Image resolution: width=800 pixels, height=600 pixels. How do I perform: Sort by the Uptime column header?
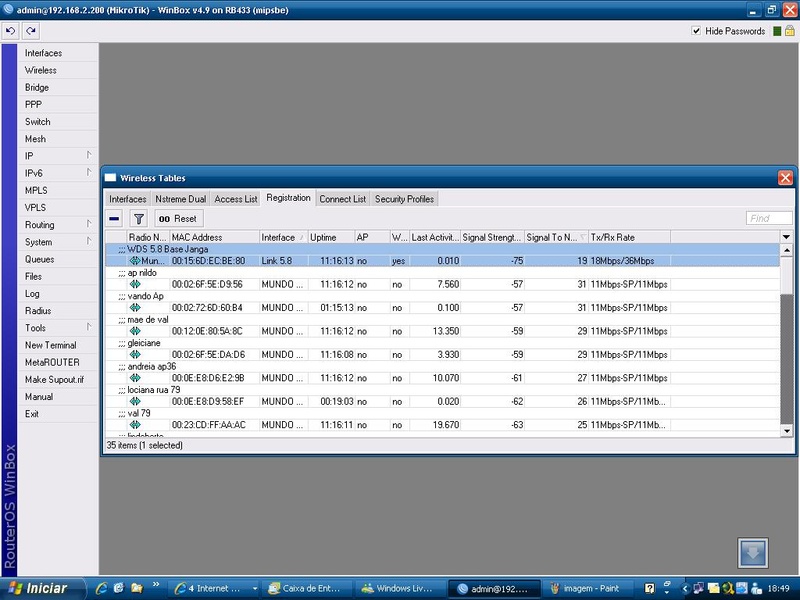click(331, 237)
